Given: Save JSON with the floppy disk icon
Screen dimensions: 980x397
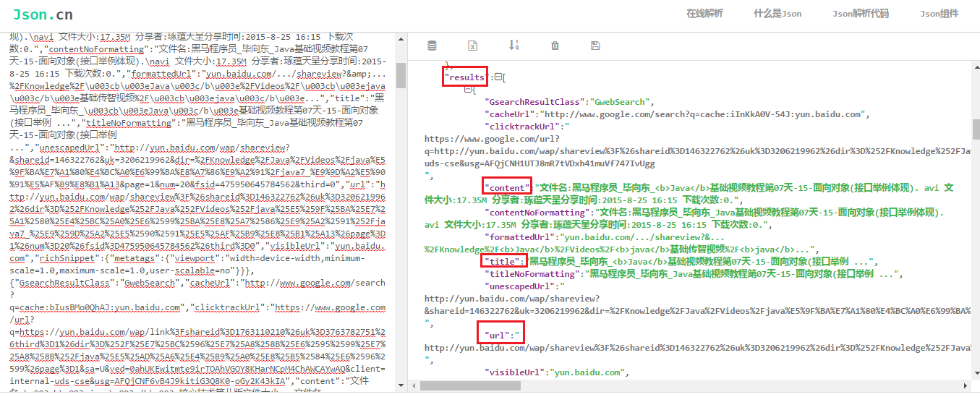Looking at the screenshot, I should coord(595,46).
